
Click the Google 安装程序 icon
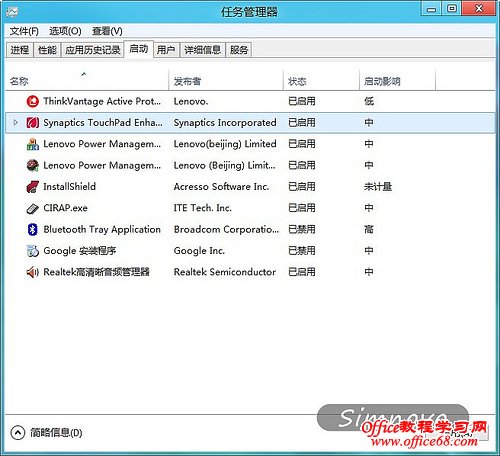[33, 251]
